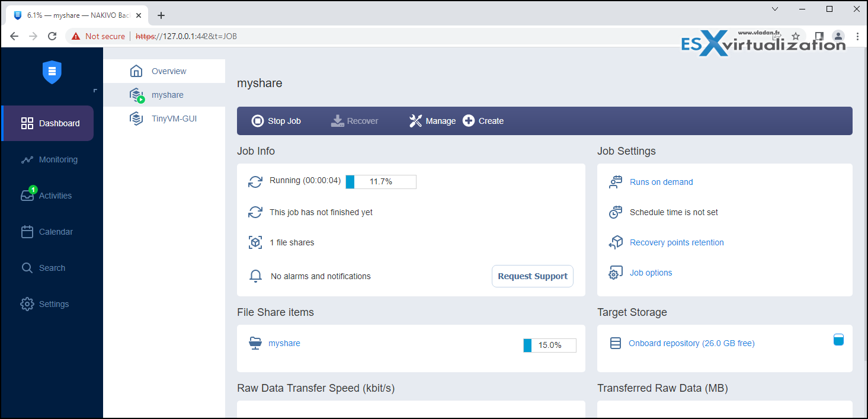This screenshot has height=419, width=868.
Task: Click the "Job Info" heading
Action: (256, 151)
